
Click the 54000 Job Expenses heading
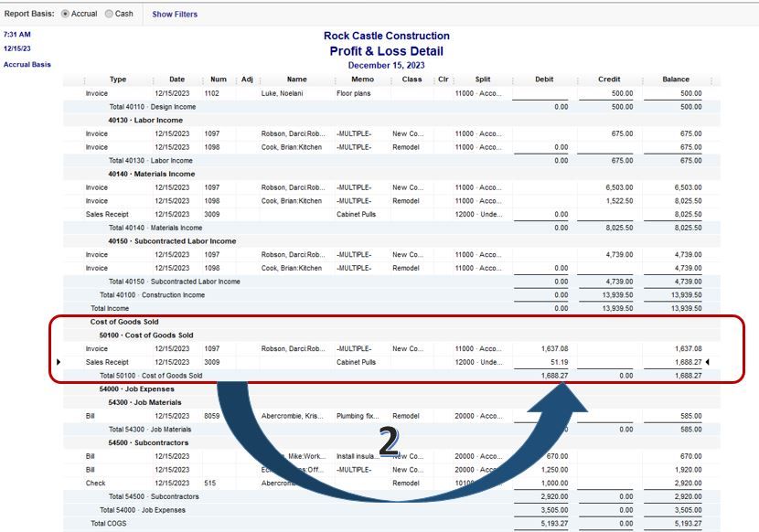coord(136,388)
